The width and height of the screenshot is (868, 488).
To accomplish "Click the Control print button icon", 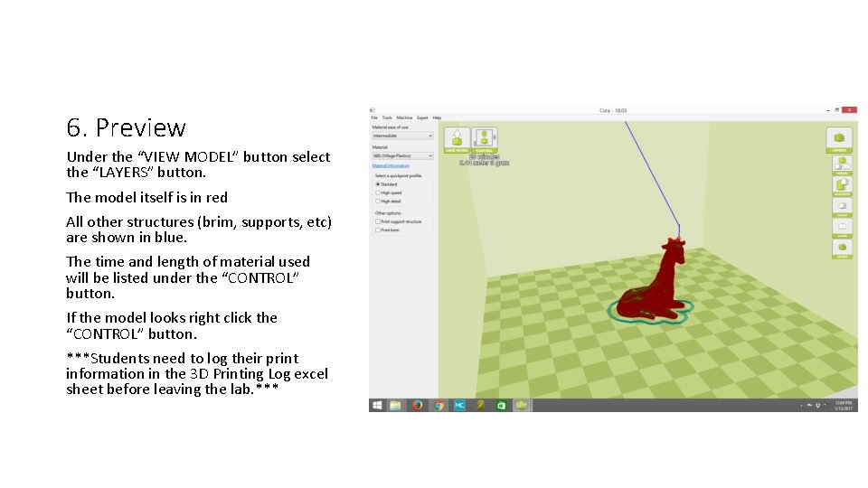I will point(485,139).
